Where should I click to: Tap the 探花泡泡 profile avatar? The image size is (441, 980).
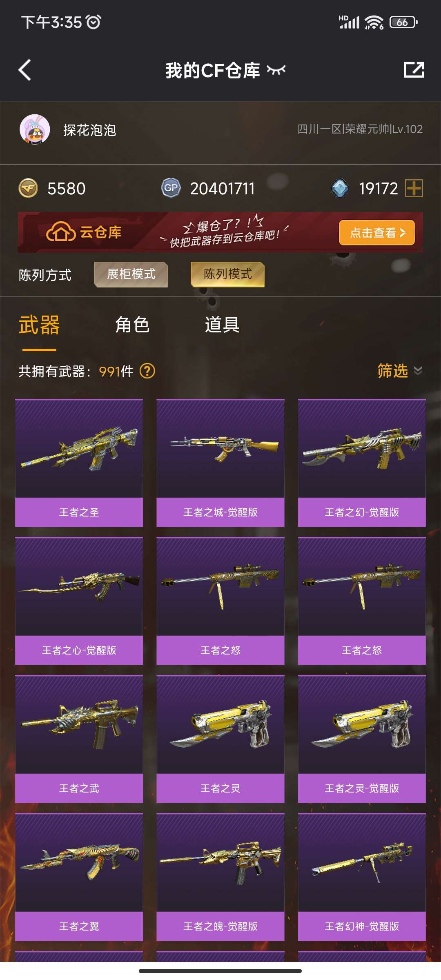[35, 130]
